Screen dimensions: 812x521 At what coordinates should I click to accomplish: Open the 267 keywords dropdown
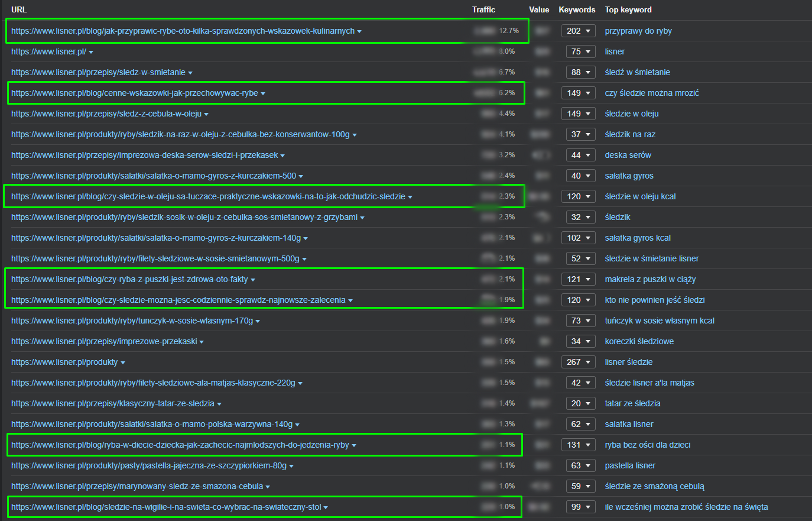(x=578, y=362)
